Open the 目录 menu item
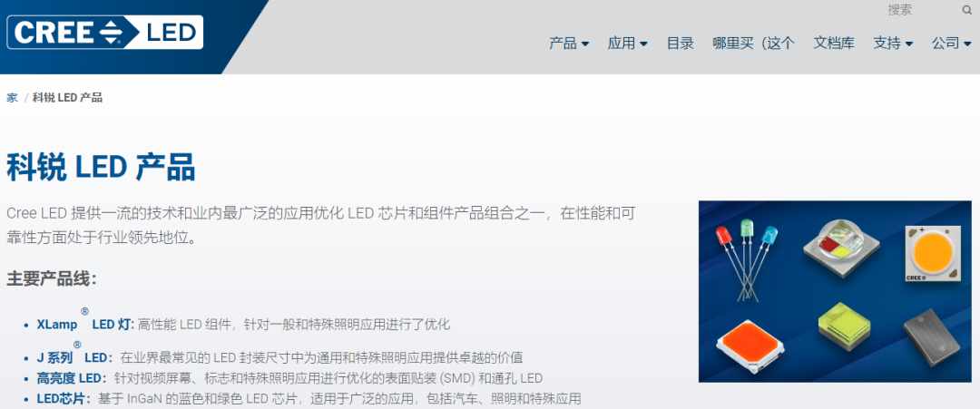 coord(680,44)
